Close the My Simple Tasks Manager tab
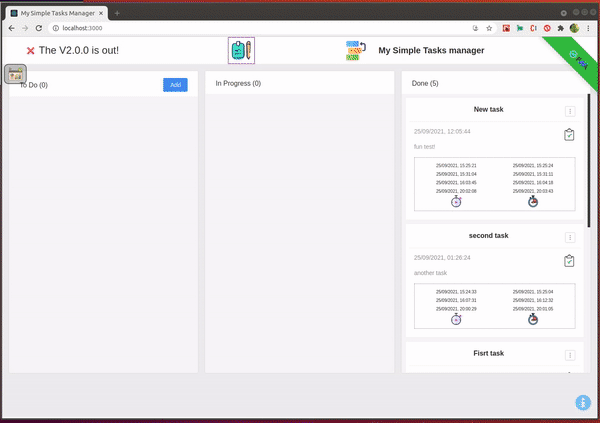 point(101,13)
